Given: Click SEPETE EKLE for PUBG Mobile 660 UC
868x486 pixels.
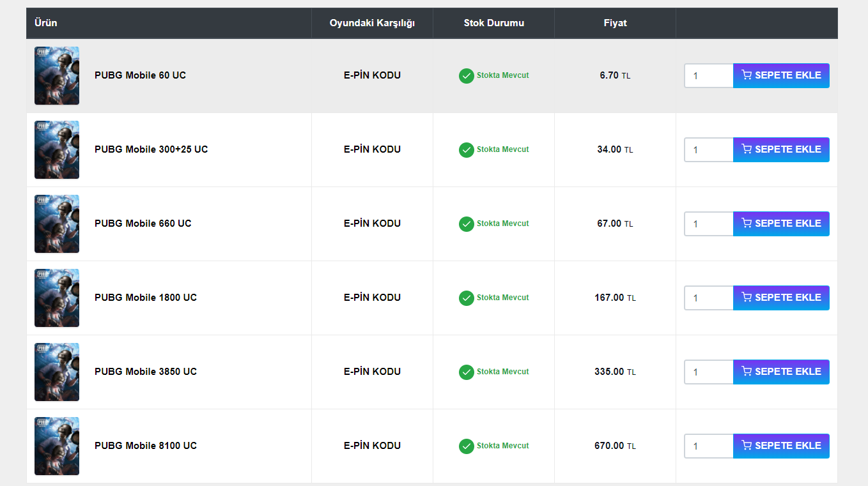Looking at the screenshot, I should click(781, 224).
